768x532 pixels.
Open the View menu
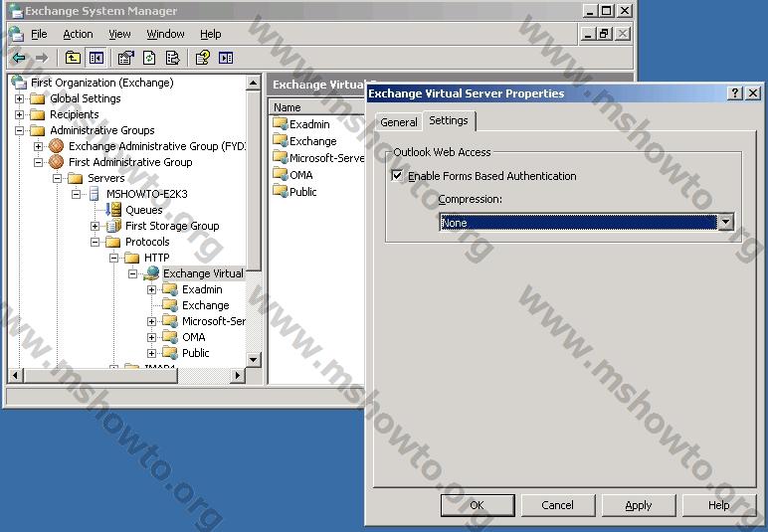[x=119, y=34]
